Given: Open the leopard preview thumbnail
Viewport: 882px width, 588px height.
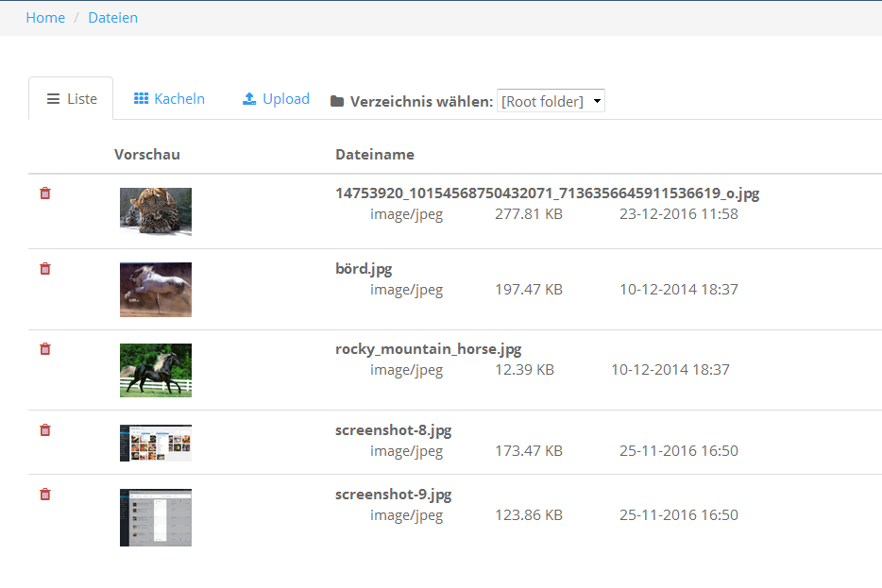Looking at the screenshot, I should 156,211.
